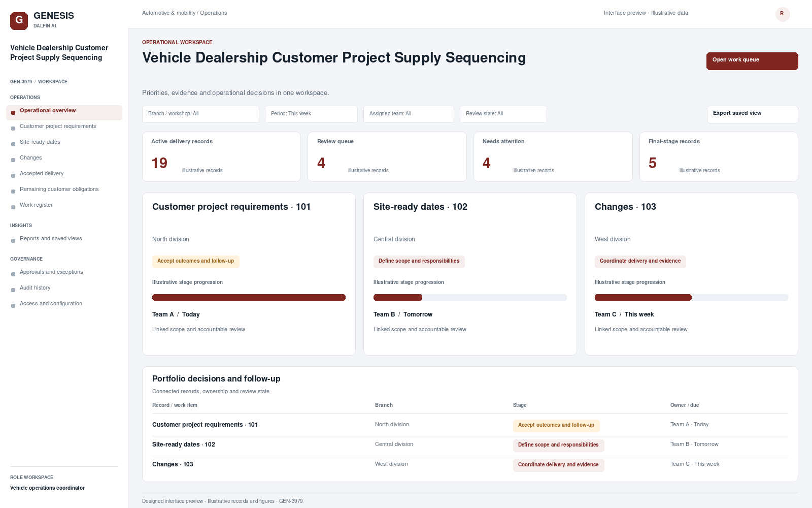Image resolution: width=812 pixels, height=508 pixels.
Task: Click Coordinate delivery tag in West division card
Action: click(x=640, y=262)
